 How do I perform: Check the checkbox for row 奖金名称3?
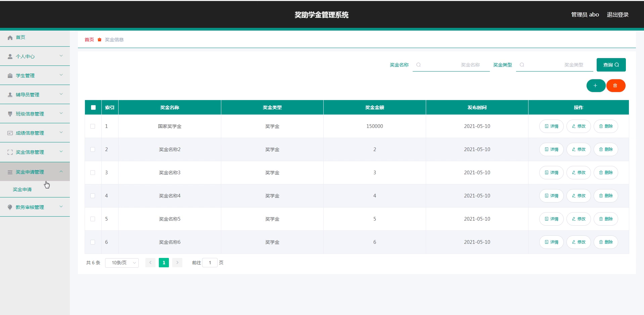click(93, 173)
